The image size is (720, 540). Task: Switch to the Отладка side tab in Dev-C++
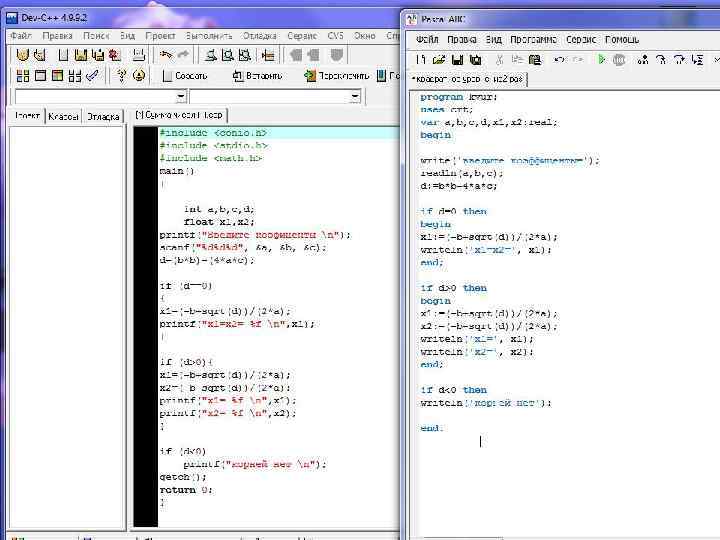click(x=103, y=116)
